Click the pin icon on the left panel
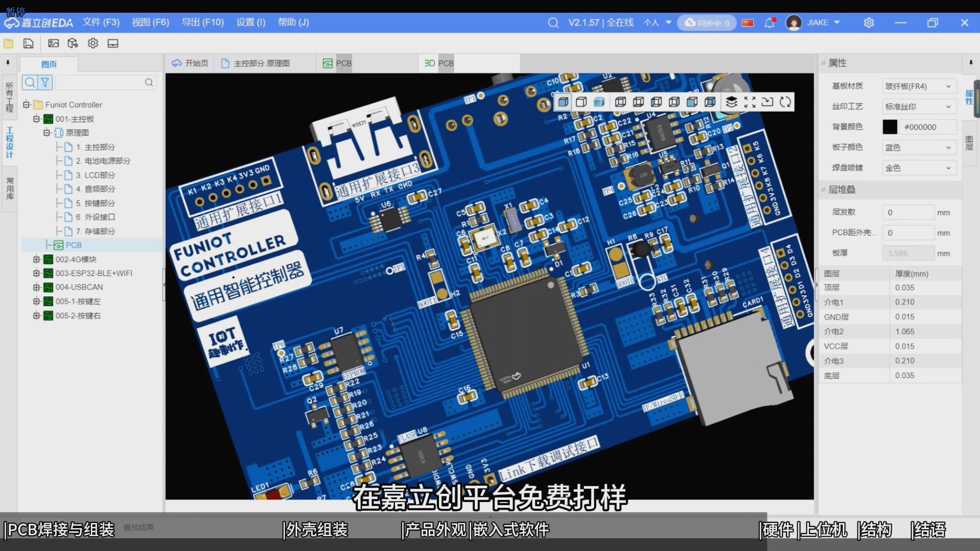Viewport: 980px width, 551px height. [x=8, y=63]
